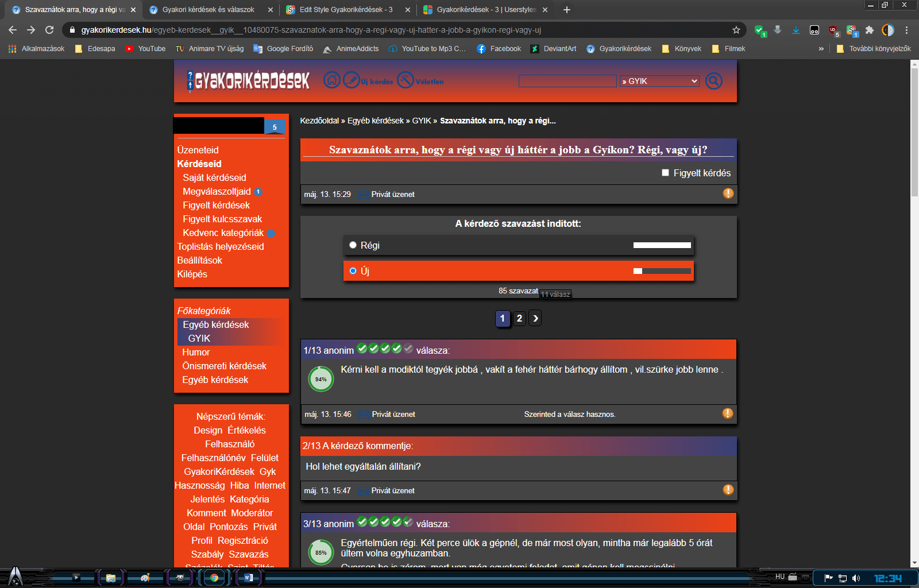Open the Tampermonkey extension icon

point(814,30)
